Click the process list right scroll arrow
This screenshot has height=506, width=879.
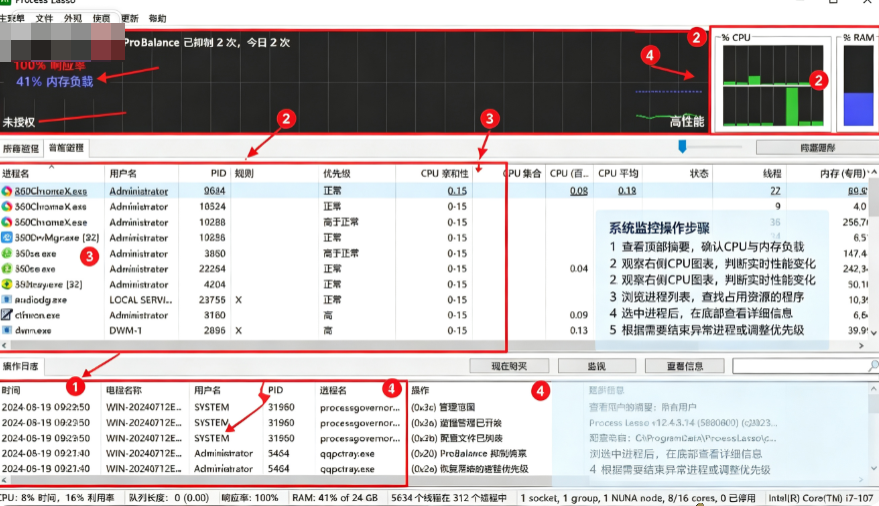(862, 345)
